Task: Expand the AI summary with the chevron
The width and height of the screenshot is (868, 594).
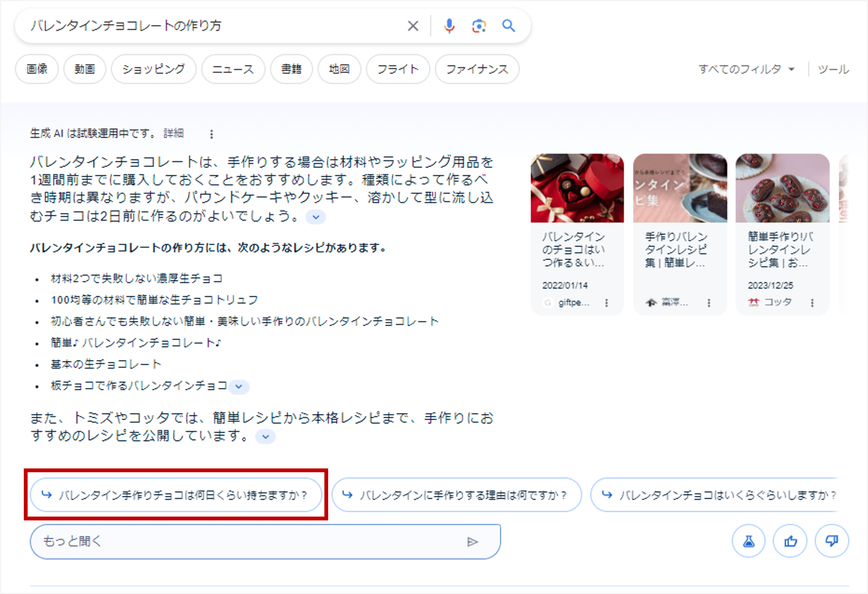Action: point(315,216)
